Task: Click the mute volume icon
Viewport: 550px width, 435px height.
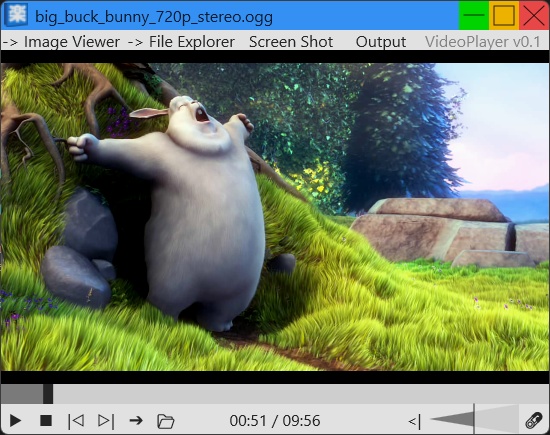Action: point(414,421)
